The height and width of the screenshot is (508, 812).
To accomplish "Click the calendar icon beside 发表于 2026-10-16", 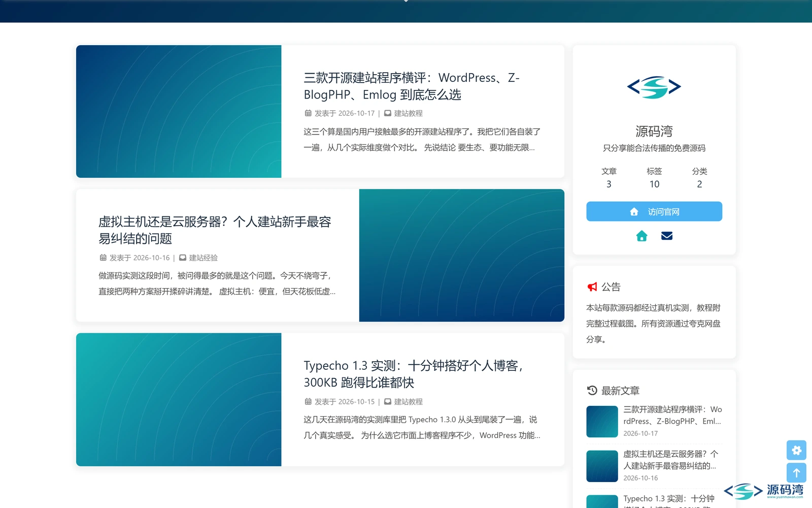I will point(103,258).
